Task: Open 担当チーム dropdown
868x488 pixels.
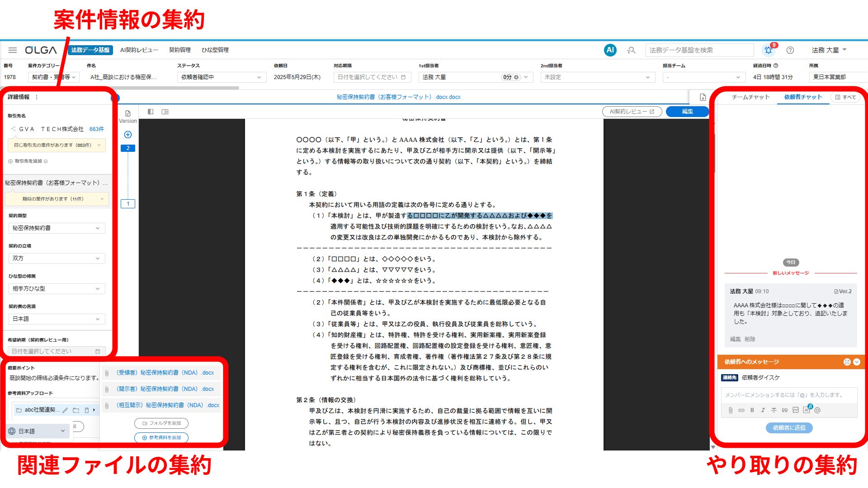Action: [704, 77]
